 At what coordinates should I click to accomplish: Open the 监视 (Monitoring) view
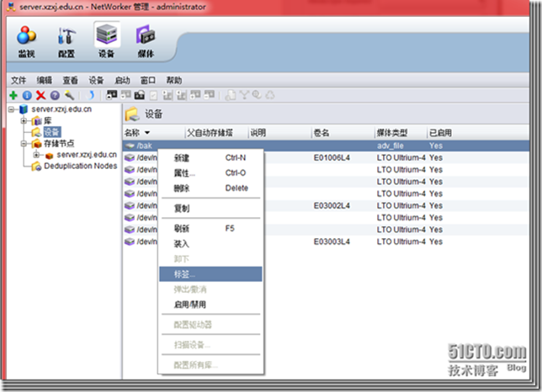click(x=26, y=41)
